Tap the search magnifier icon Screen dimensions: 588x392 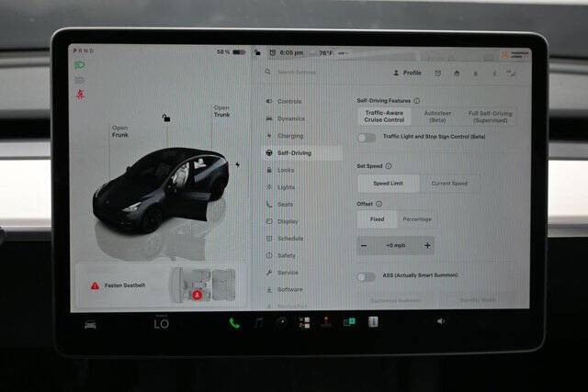point(267,72)
